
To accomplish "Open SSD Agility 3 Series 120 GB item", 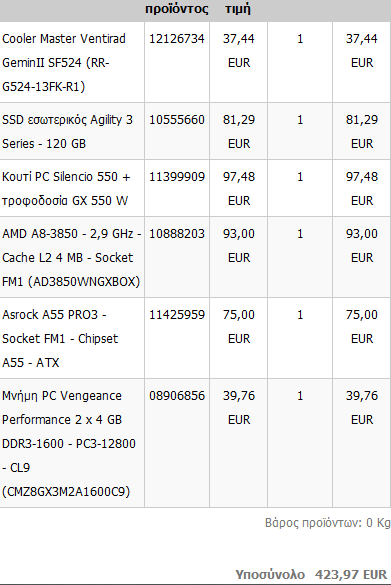I will coord(68,131).
